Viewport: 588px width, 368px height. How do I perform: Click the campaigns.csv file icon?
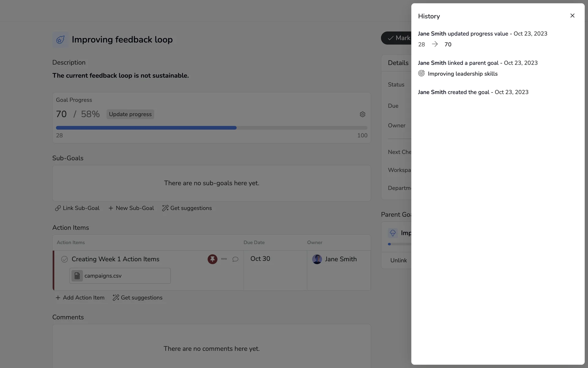(x=77, y=276)
